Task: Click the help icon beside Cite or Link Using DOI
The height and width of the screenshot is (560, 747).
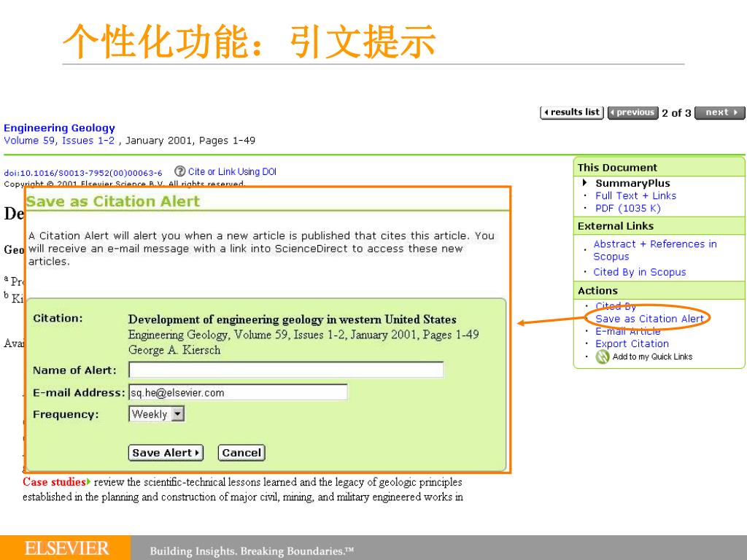Action: tap(179, 171)
